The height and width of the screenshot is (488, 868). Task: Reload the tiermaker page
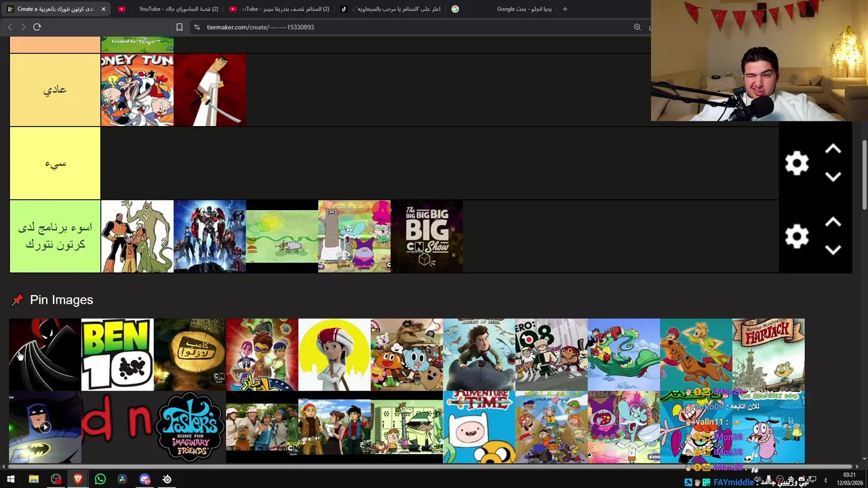[x=37, y=27]
